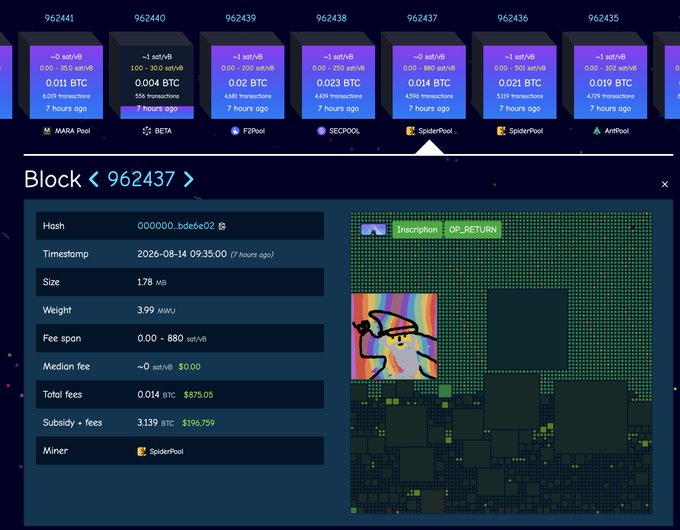
Task: Click block height 962435 label
Action: coord(603,18)
